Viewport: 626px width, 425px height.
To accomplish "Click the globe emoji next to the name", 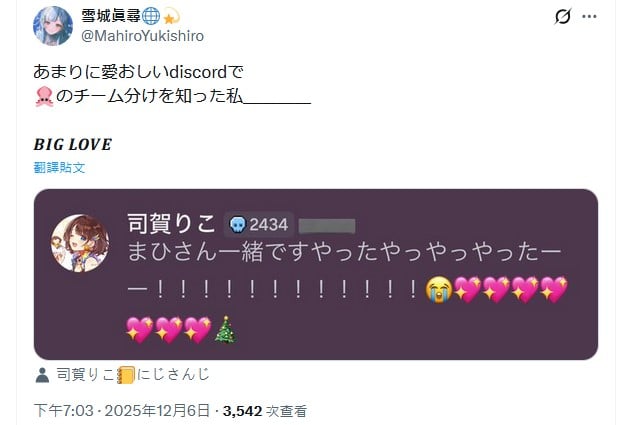I will click(151, 16).
